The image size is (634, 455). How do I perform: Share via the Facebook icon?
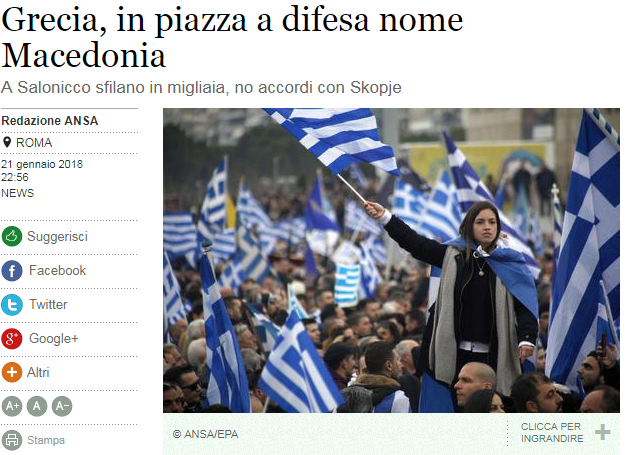(12, 271)
